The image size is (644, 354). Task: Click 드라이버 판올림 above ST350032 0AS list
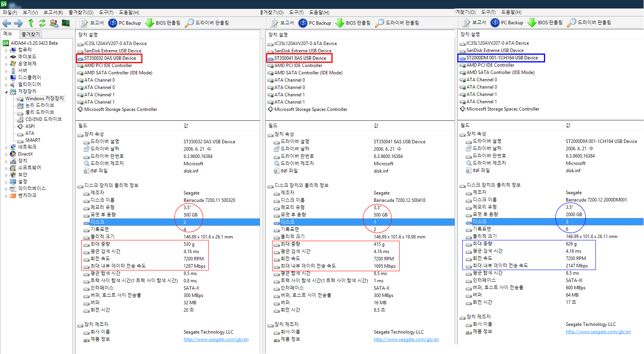[207, 23]
